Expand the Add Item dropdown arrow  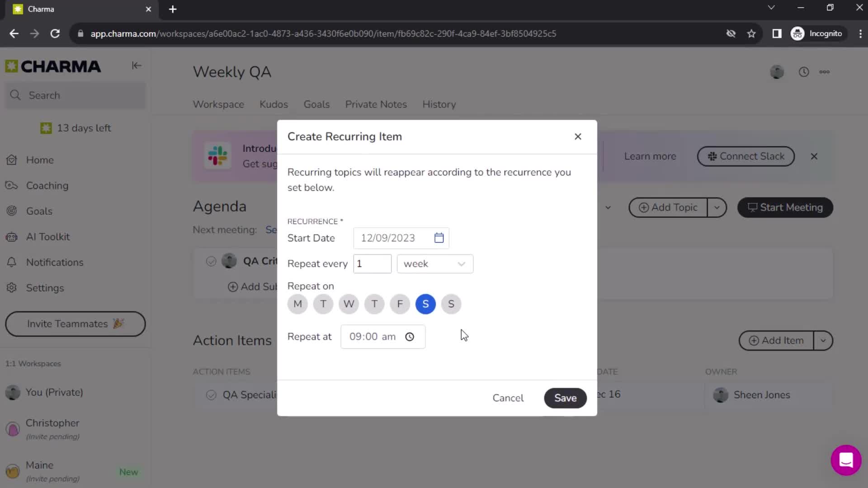point(825,341)
